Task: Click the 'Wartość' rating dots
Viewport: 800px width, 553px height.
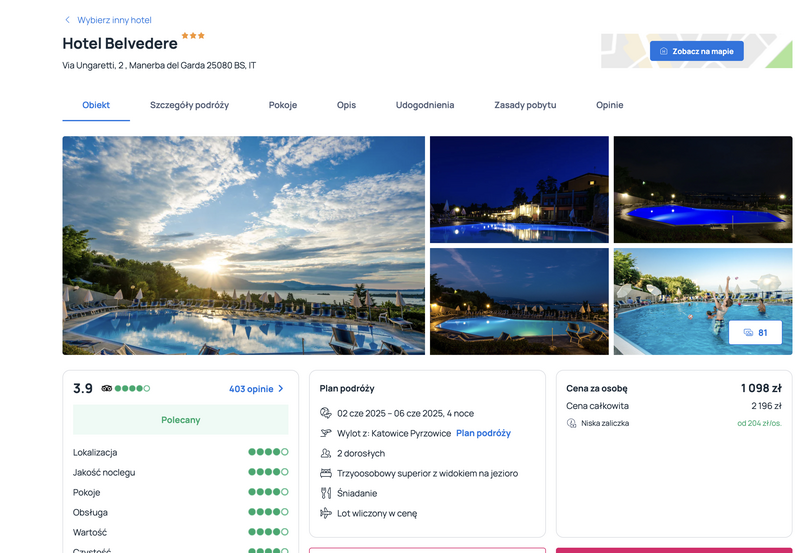Action: click(x=268, y=532)
